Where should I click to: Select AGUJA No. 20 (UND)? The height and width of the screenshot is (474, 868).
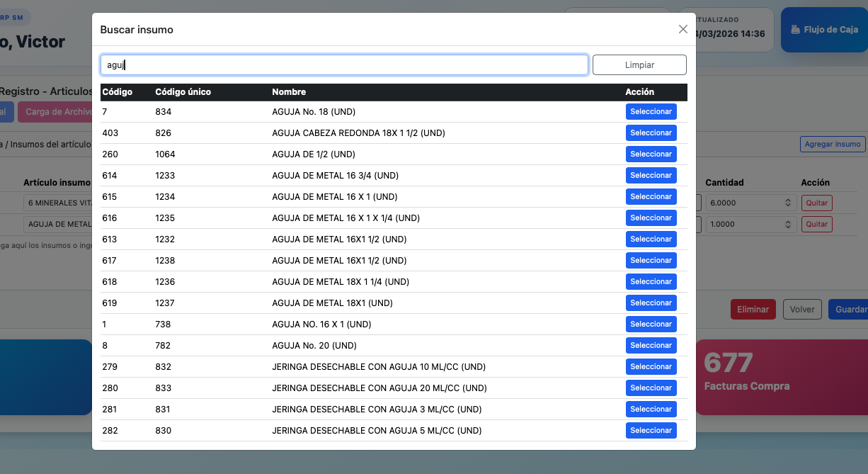point(651,346)
